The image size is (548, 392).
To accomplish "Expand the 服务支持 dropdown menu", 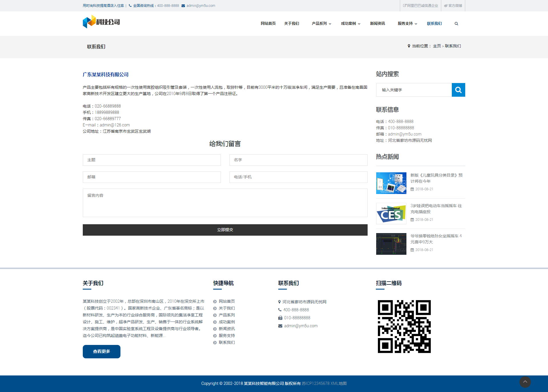I will pos(407,24).
